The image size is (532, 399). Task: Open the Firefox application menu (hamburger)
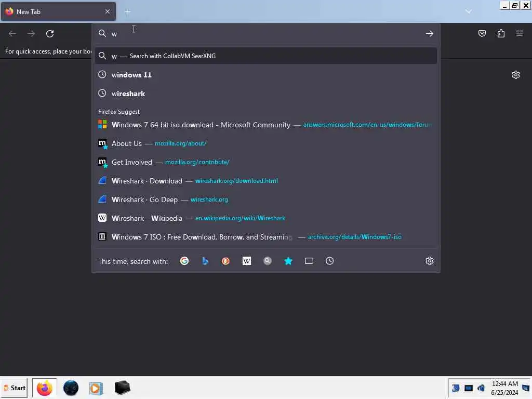(520, 33)
